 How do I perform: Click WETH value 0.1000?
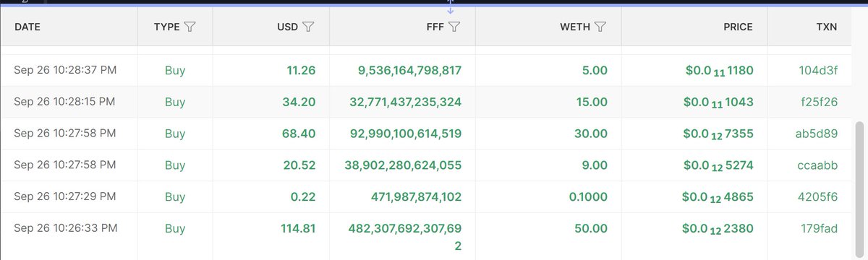tap(589, 196)
